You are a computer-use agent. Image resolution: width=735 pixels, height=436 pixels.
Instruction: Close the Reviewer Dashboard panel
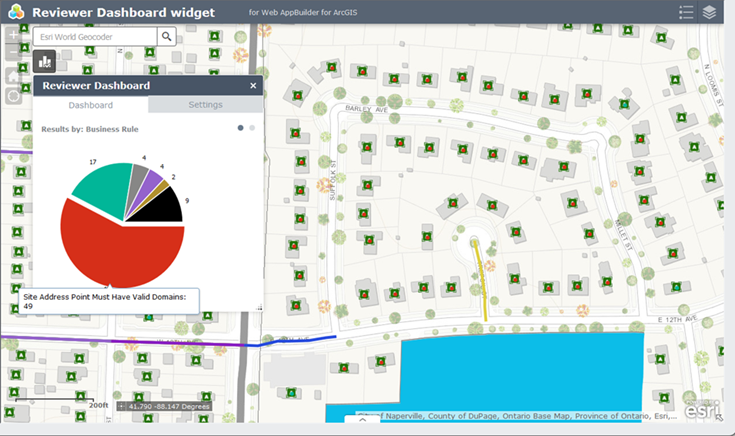(x=253, y=86)
